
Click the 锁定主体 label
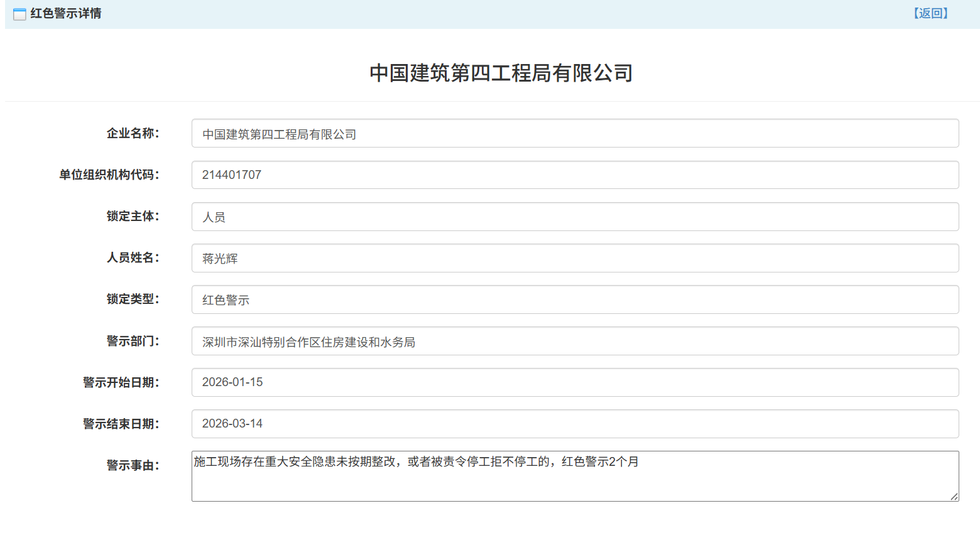tap(133, 216)
